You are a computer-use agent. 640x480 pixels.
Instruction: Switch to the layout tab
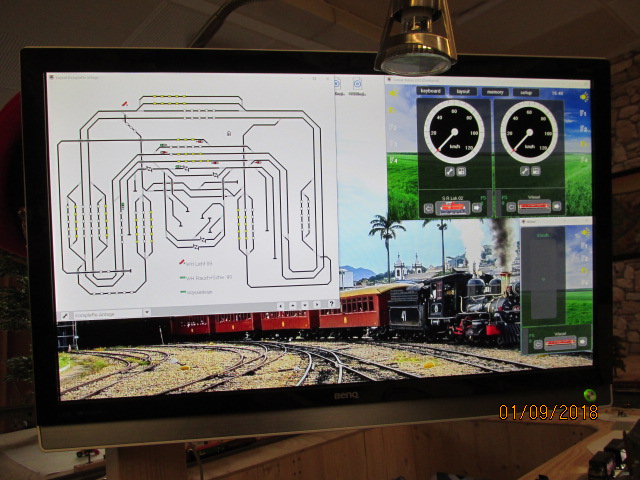point(463,91)
